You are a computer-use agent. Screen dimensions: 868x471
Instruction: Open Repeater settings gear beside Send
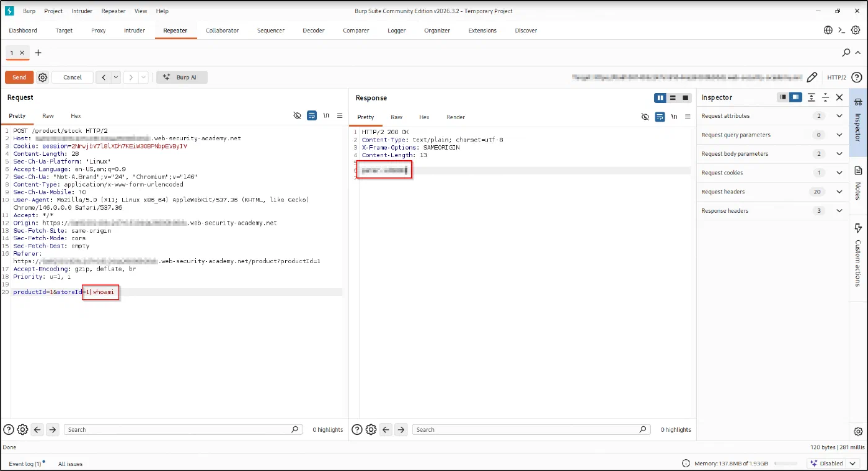point(43,78)
